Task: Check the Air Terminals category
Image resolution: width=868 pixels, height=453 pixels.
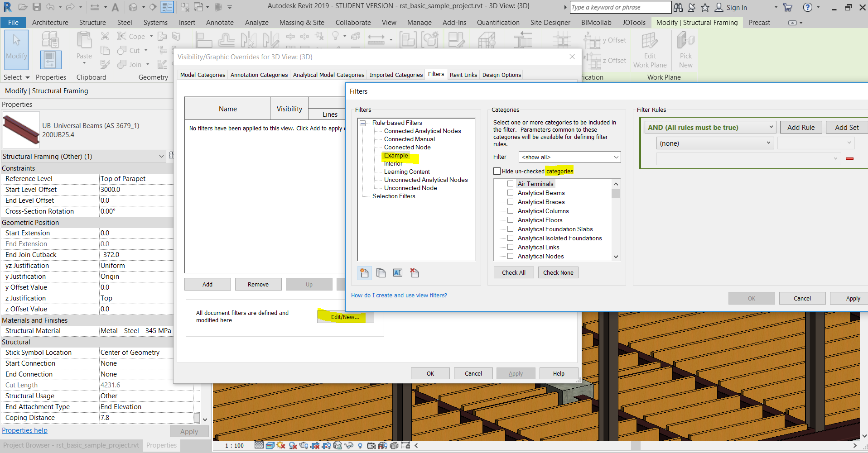Action: (511, 183)
